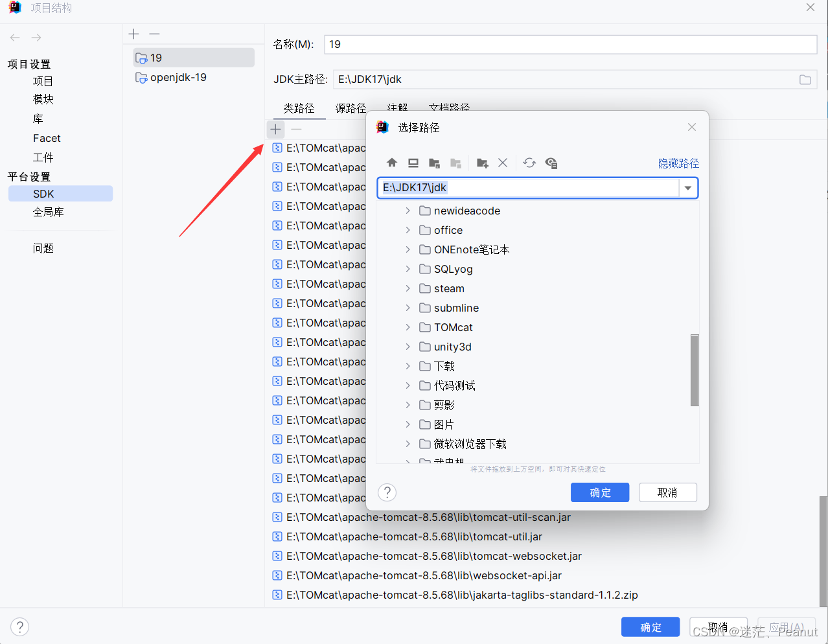This screenshot has height=644, width=828.
Task: Open 模块 settings page
Action: 43,99
